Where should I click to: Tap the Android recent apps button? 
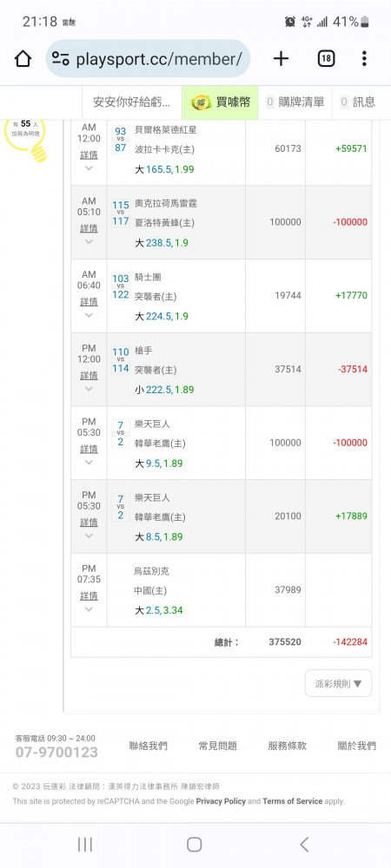point(85,845)
